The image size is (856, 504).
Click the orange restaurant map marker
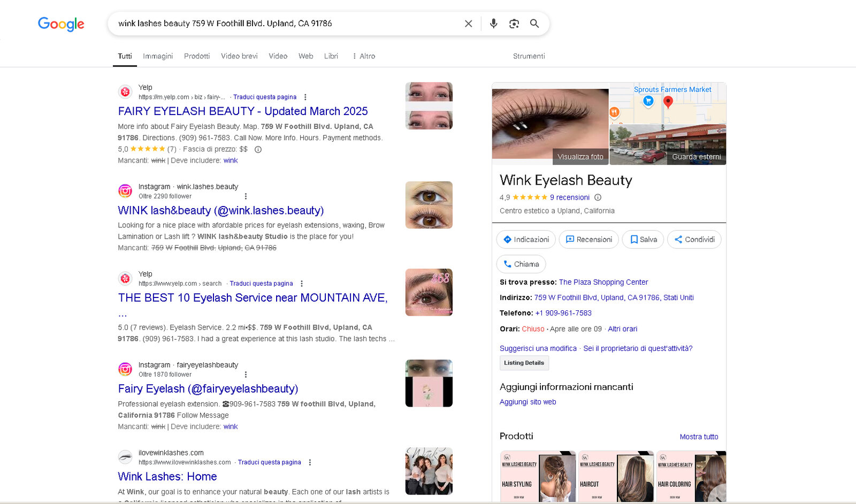(614, 112)
